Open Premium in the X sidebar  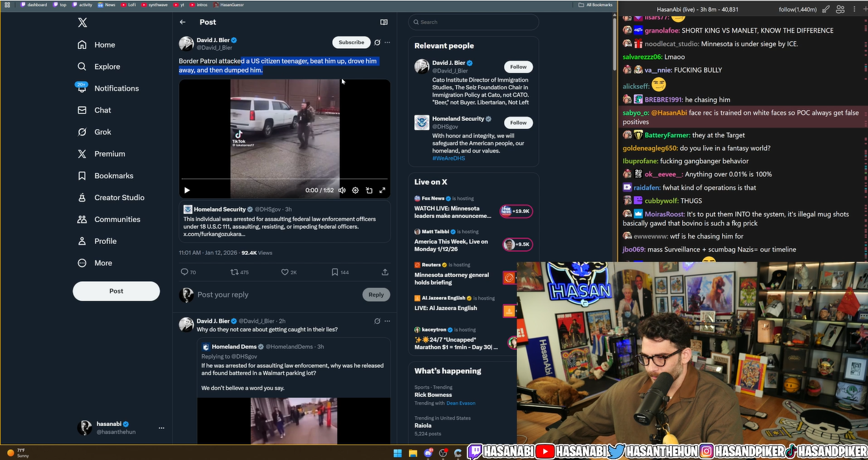101,154
